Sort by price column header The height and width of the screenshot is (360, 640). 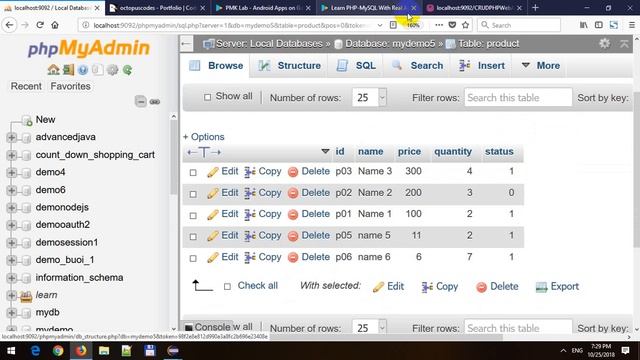pos(409,151)
